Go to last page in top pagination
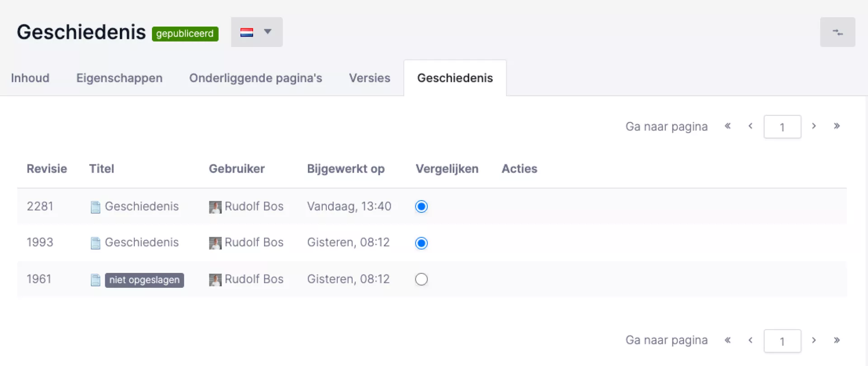 (x=837, y=126)
